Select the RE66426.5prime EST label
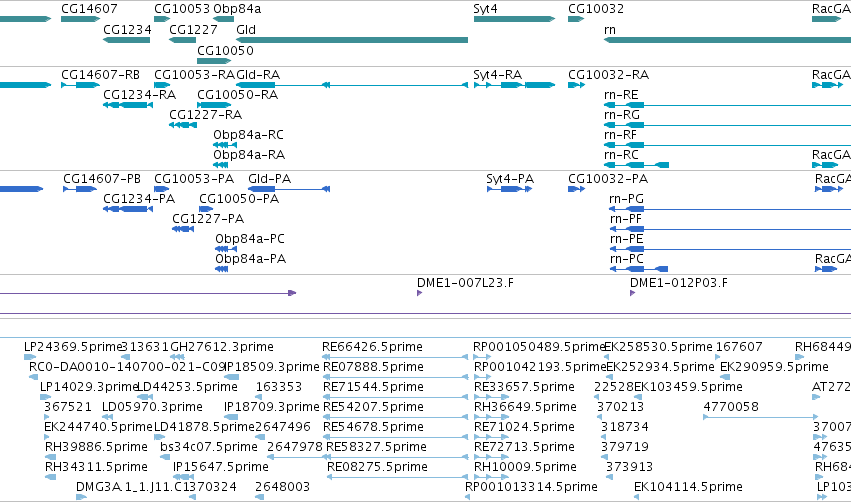This screenshot has width=851, height=502. 372,347
